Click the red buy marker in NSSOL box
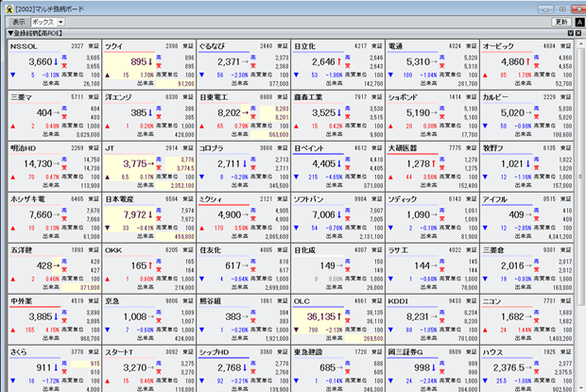Image resolution: width=586 pixels, height=392 pixels. 64,66
